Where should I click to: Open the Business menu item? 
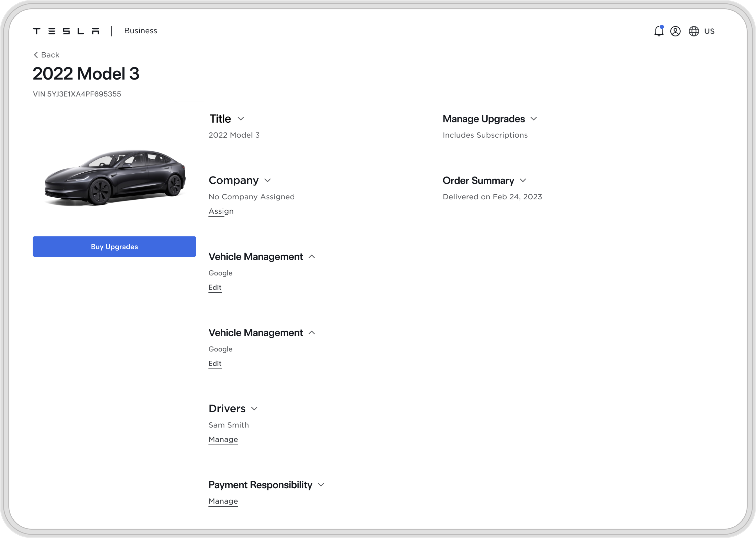141,31
